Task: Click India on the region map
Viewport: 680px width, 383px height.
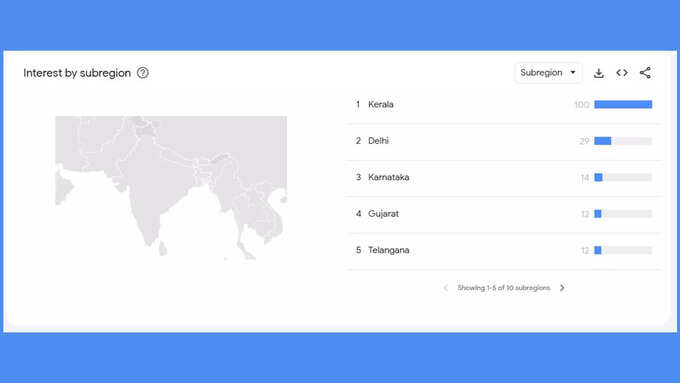Action: click(147, 187)
